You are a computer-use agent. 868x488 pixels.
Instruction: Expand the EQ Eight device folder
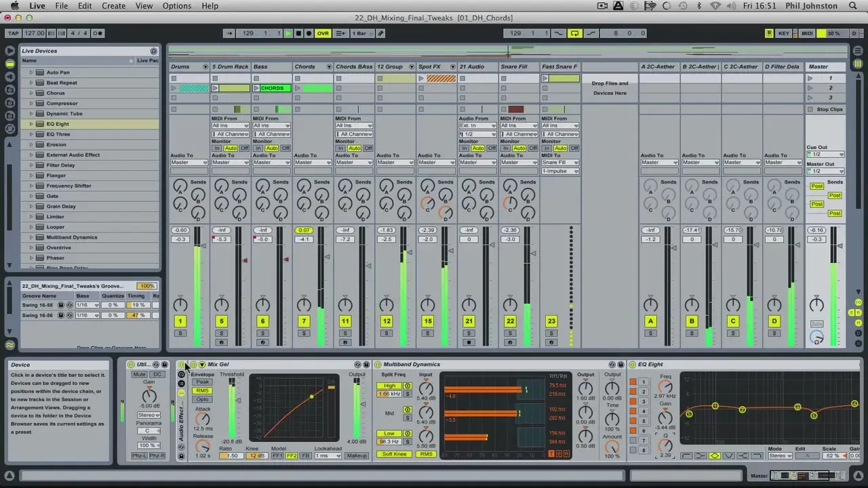tap(31, 124)
